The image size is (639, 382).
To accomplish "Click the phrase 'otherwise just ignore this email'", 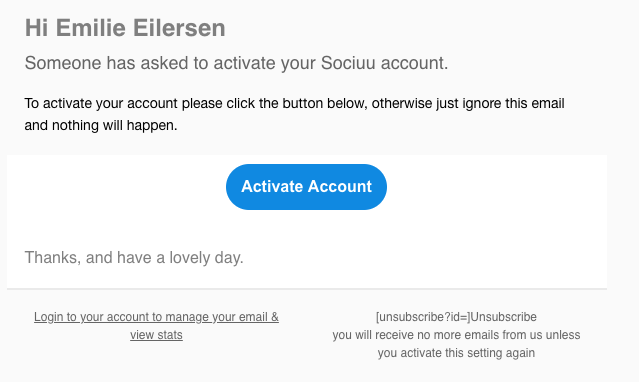I will [468, 104].
